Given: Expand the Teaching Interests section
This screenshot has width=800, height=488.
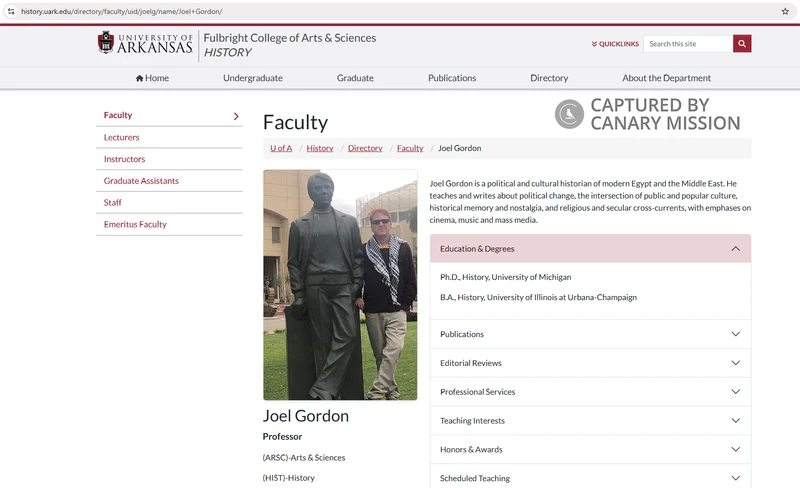Looking at the screenshot, I should [x=590, y=421].
